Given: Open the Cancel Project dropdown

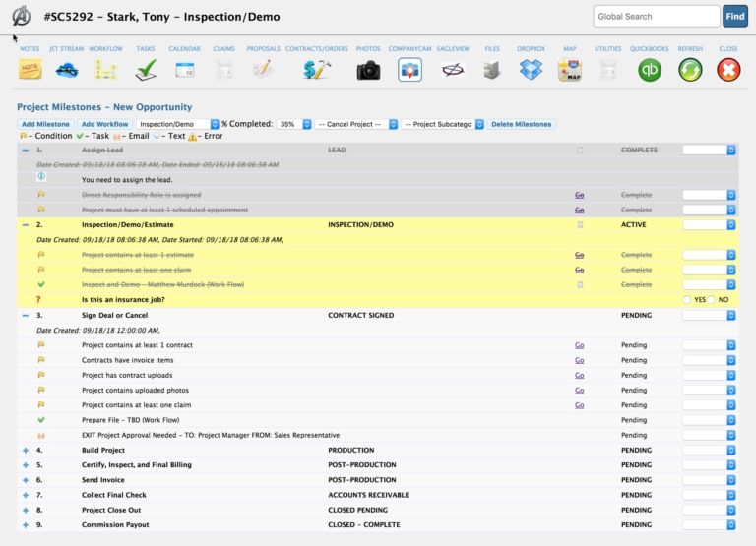Looking at the screenshot, I should (356, 124).
